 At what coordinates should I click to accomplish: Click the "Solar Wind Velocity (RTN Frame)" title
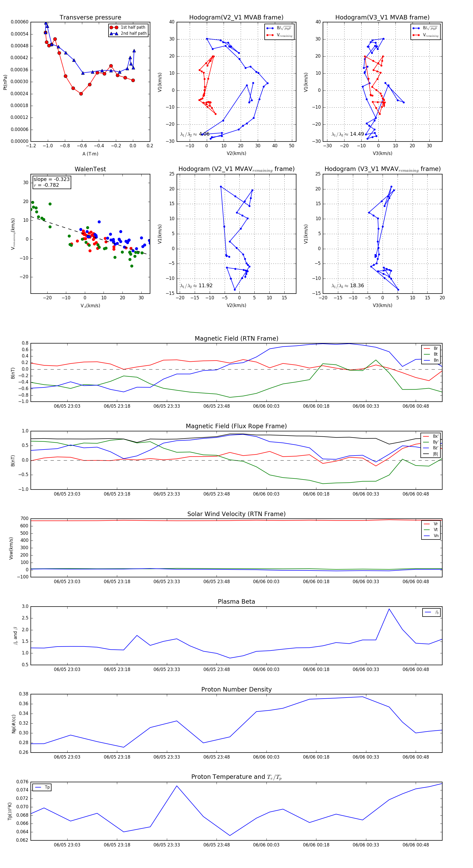tap(236, 514)
